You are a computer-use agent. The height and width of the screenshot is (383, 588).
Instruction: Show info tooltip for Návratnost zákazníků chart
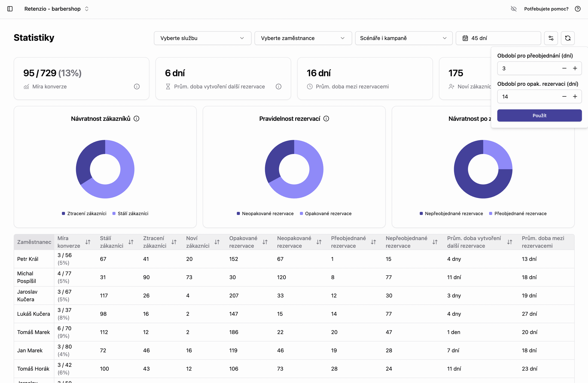pos(137,118)
